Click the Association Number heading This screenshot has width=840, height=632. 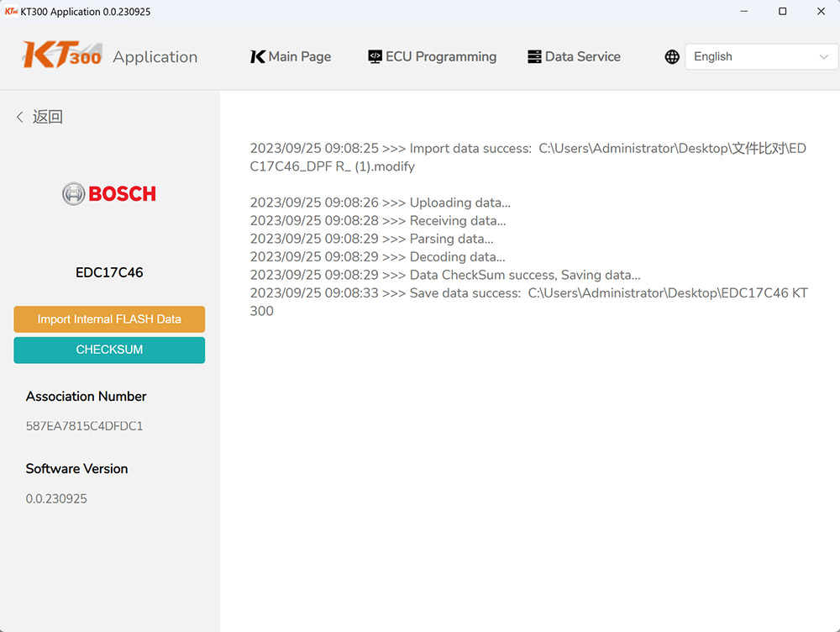click(86, 396)
